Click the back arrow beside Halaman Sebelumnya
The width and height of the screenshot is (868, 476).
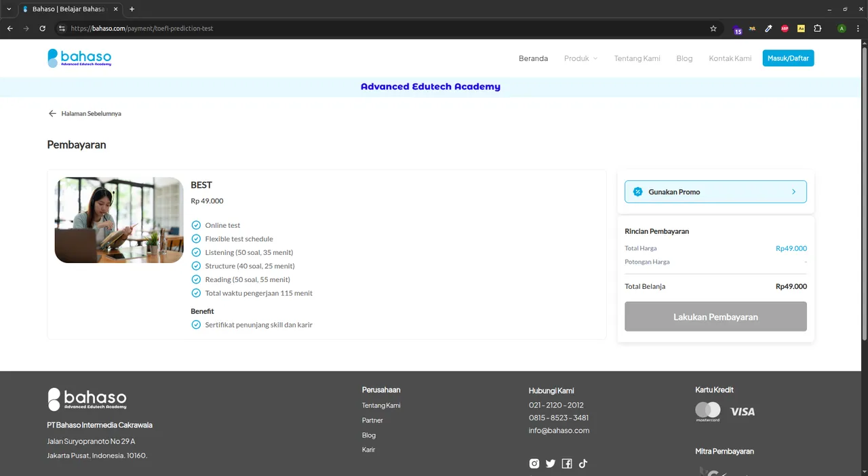[52, 114]
